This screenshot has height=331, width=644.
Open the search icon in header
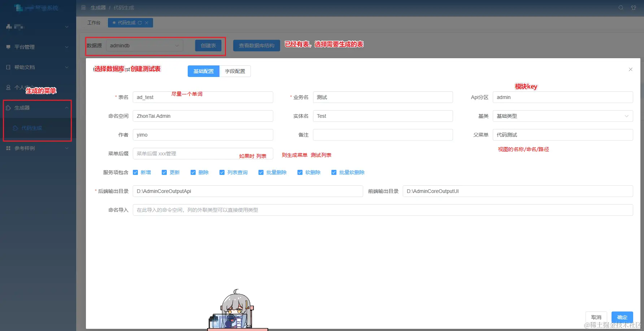[x=621, y=8]
